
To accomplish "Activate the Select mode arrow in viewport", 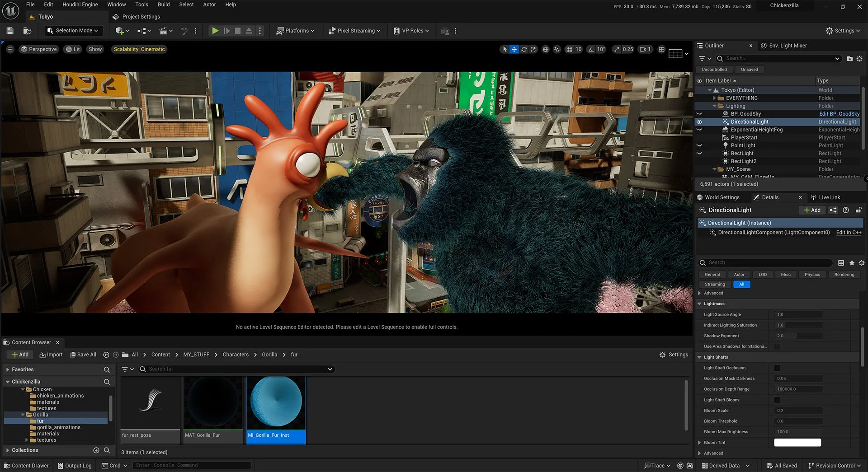I will pyautogui.click(x=505, y=49).
